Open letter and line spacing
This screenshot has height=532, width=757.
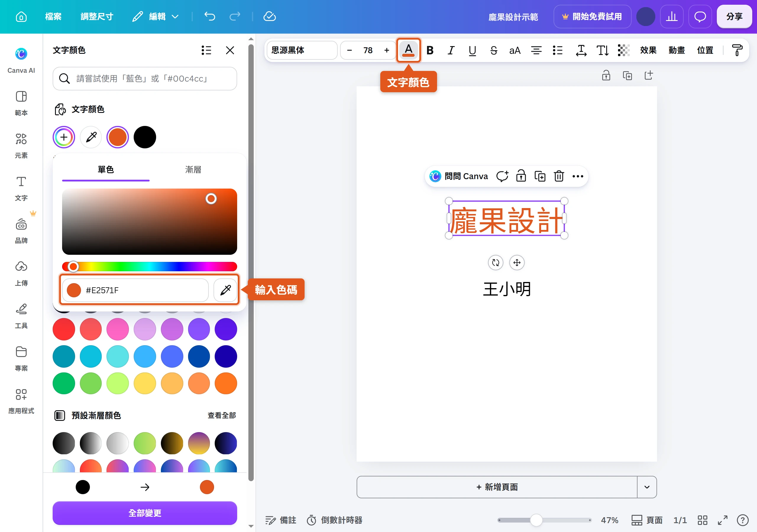point(581,50)
